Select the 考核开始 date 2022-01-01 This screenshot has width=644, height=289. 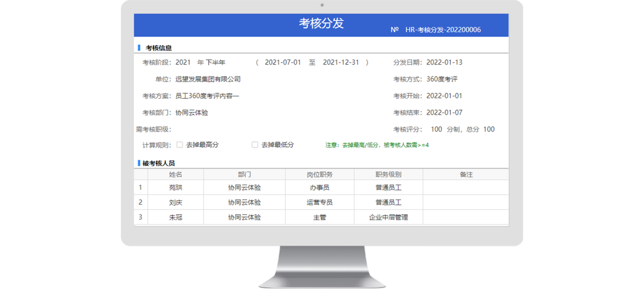point(444,96)
